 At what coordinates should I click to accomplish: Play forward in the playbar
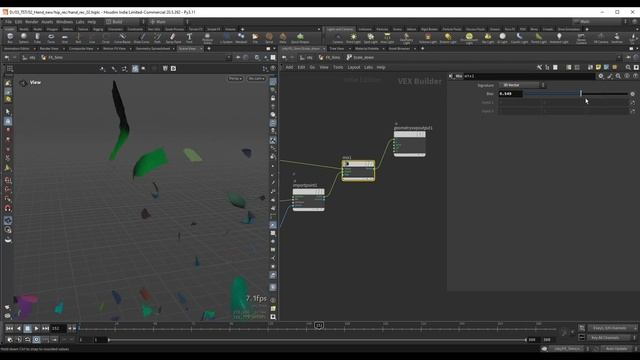coord(36,328)
